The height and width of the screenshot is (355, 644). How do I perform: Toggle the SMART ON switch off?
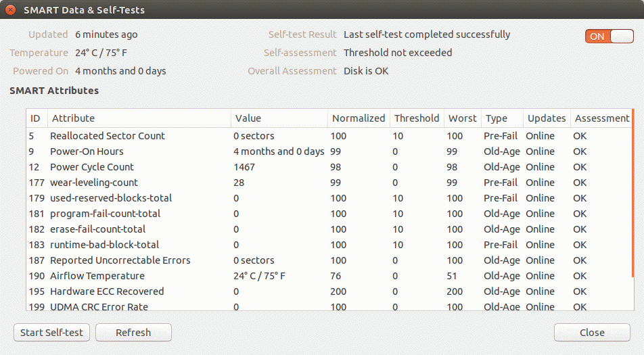(609, 37)
